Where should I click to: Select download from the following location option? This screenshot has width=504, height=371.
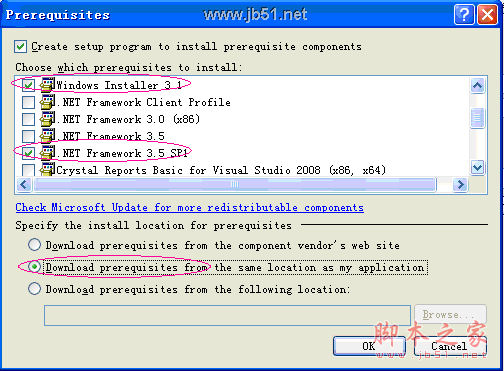(x=35, y=289)
